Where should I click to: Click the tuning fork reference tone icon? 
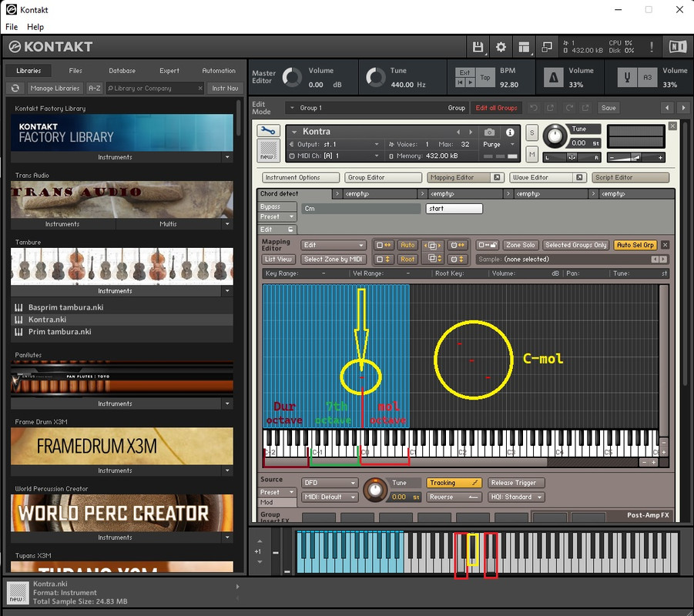coord(627,78)
